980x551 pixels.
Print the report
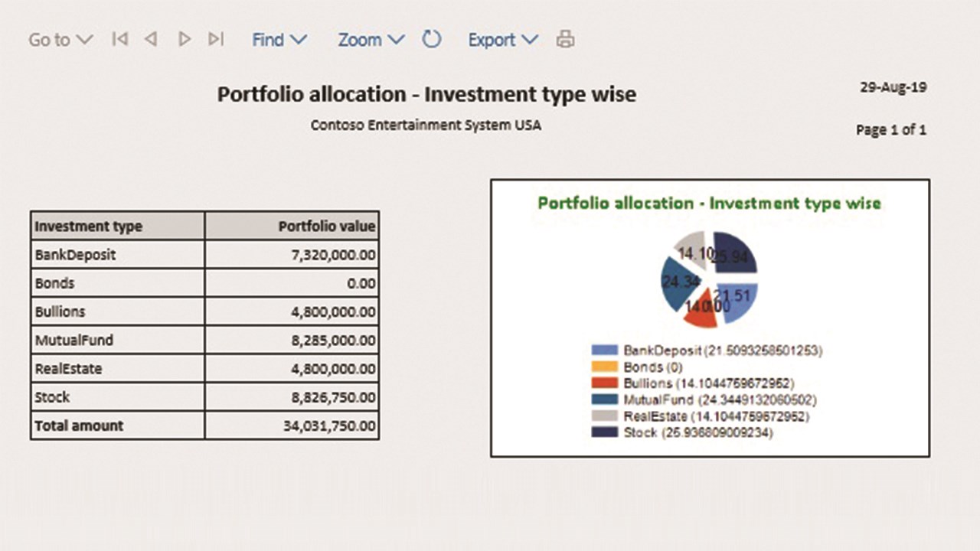[x=565, y=39]
